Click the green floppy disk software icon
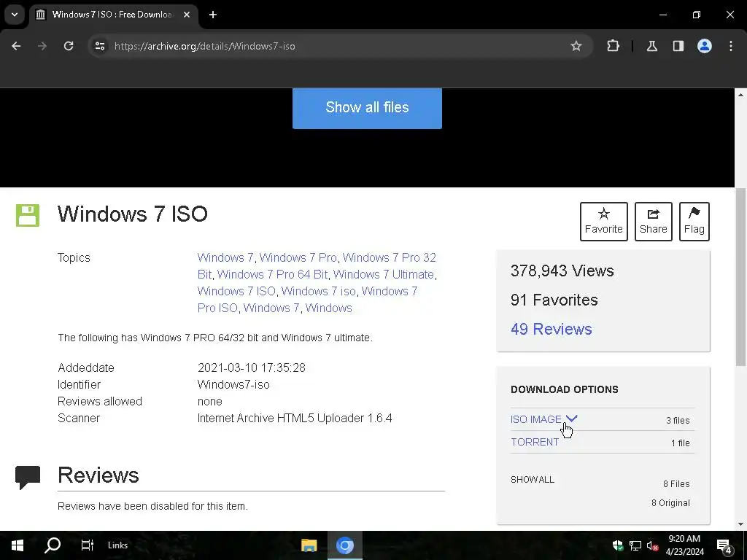 click(x=28, y=215)
